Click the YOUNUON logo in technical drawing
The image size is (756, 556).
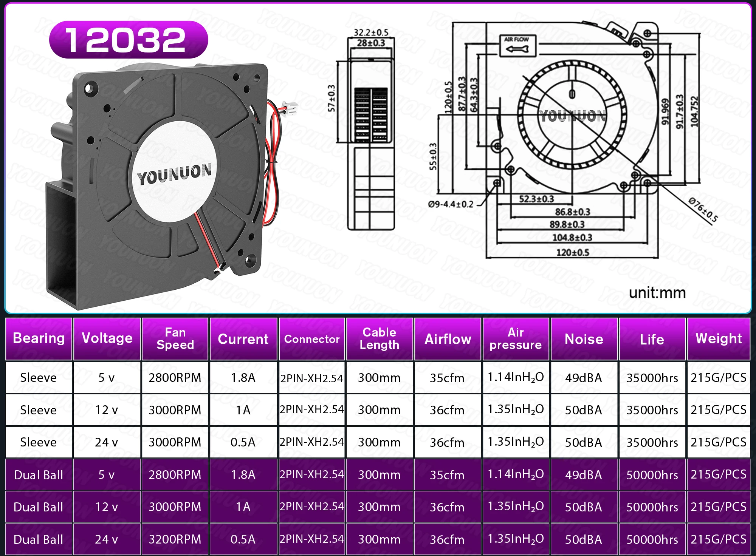click(572, 116)
